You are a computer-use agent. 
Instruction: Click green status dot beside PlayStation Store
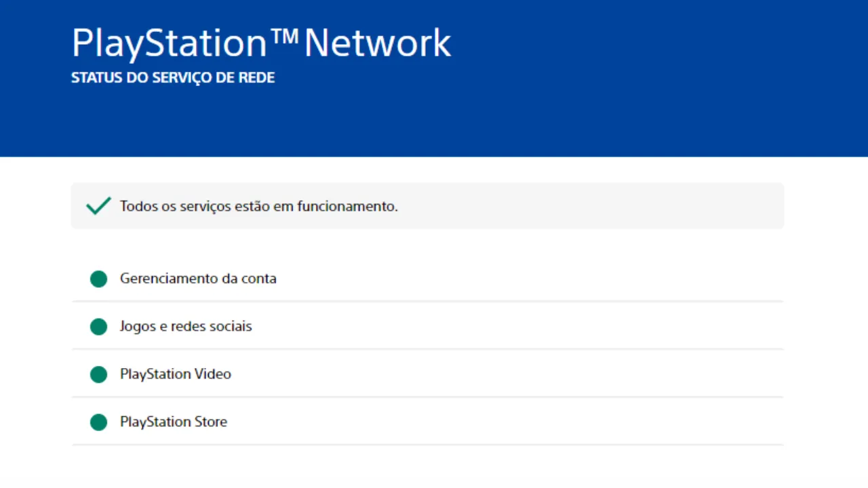coord(98,422)
